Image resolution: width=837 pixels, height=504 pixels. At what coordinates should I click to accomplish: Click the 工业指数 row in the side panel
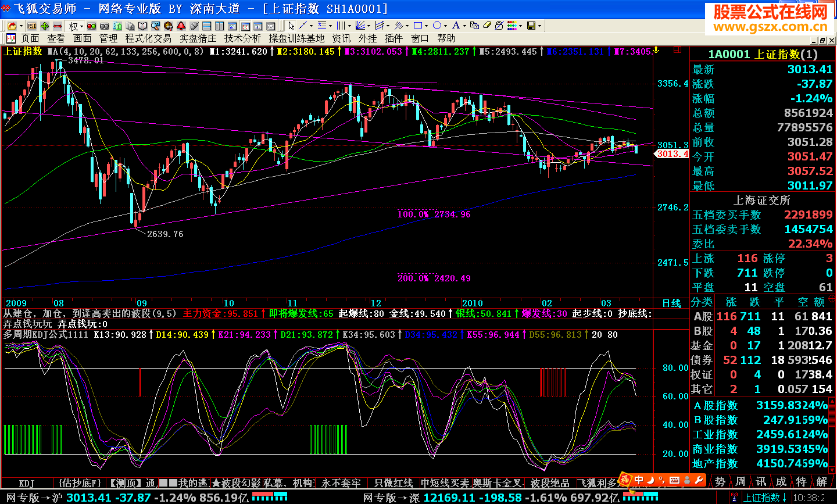point(760,434)
